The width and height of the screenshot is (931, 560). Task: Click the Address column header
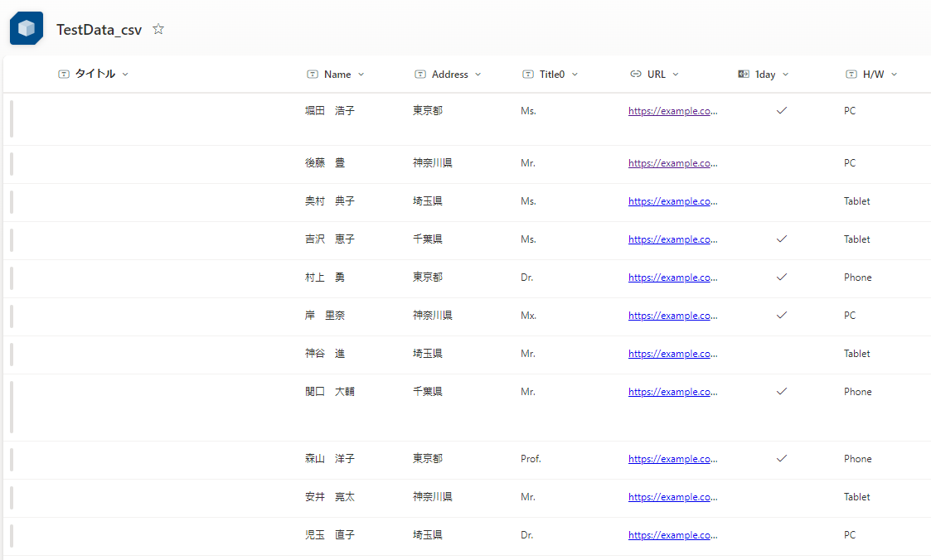click(450, 75)
